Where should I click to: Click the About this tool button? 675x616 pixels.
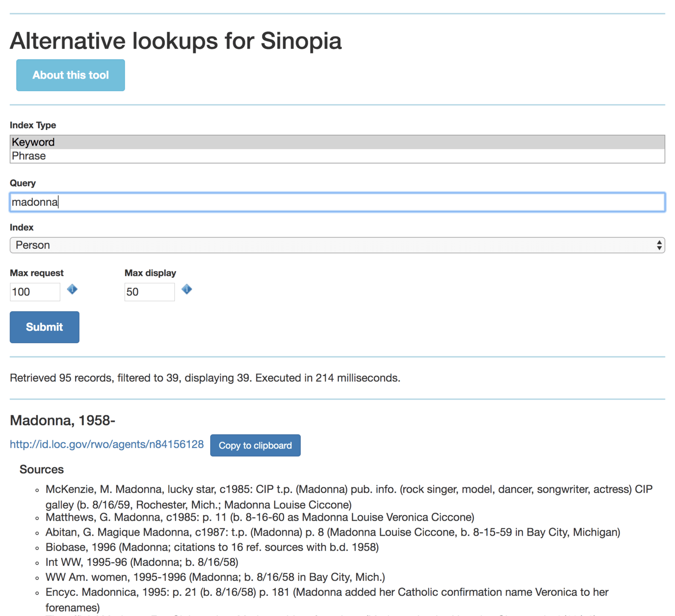(70, 75)
